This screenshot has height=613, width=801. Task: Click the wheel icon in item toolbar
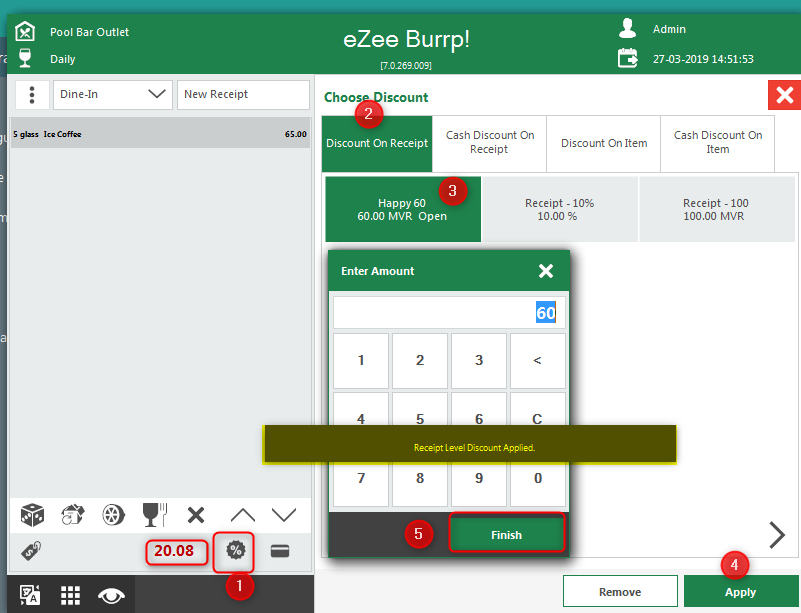tap(113, 515)
